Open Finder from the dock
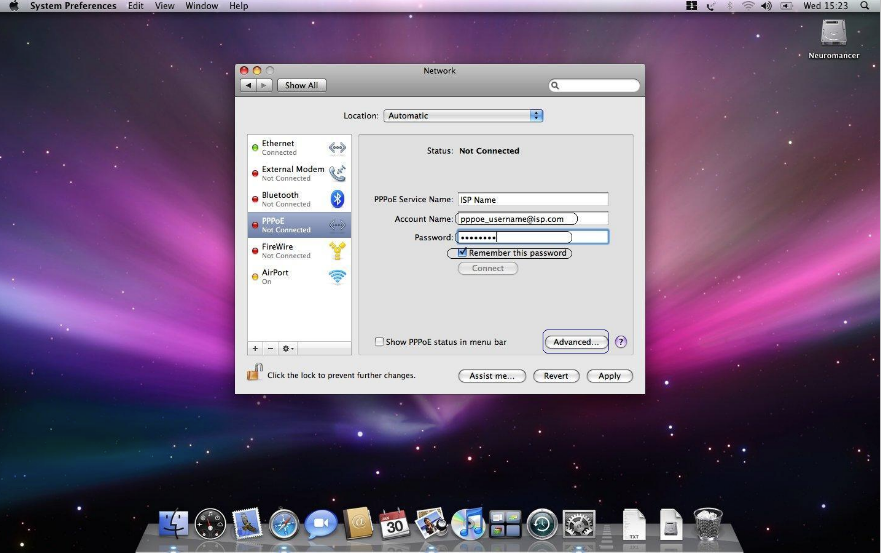Image resolution: width=881 pixels, height=553 pixels. 174,524
